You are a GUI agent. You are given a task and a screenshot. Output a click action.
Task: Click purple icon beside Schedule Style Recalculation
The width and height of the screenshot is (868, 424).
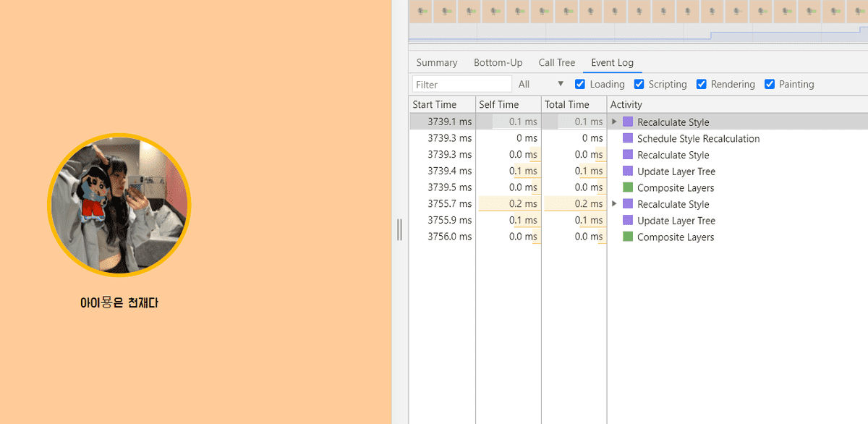tap(627, 138)
